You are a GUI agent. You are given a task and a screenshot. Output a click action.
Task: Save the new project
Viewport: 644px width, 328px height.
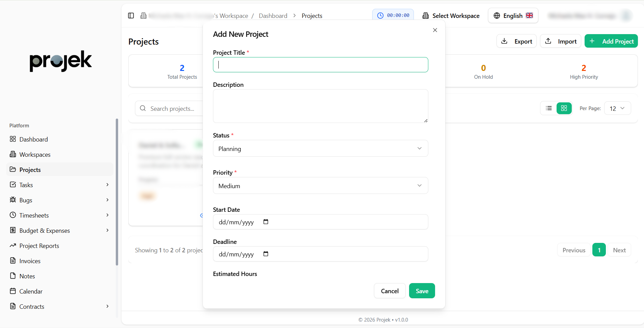tap(422, 291)
